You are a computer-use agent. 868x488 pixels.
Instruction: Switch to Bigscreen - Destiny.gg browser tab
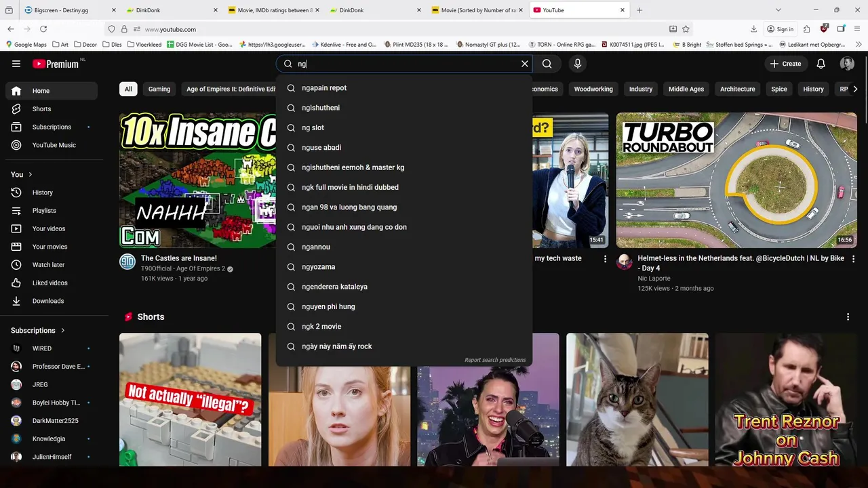pos(71,10)
